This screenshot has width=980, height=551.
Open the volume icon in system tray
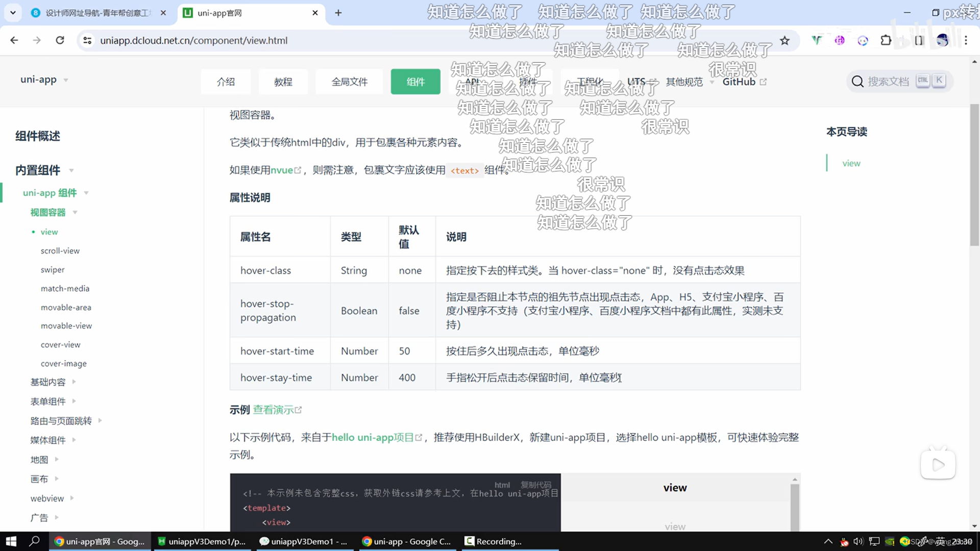[858, 541]
